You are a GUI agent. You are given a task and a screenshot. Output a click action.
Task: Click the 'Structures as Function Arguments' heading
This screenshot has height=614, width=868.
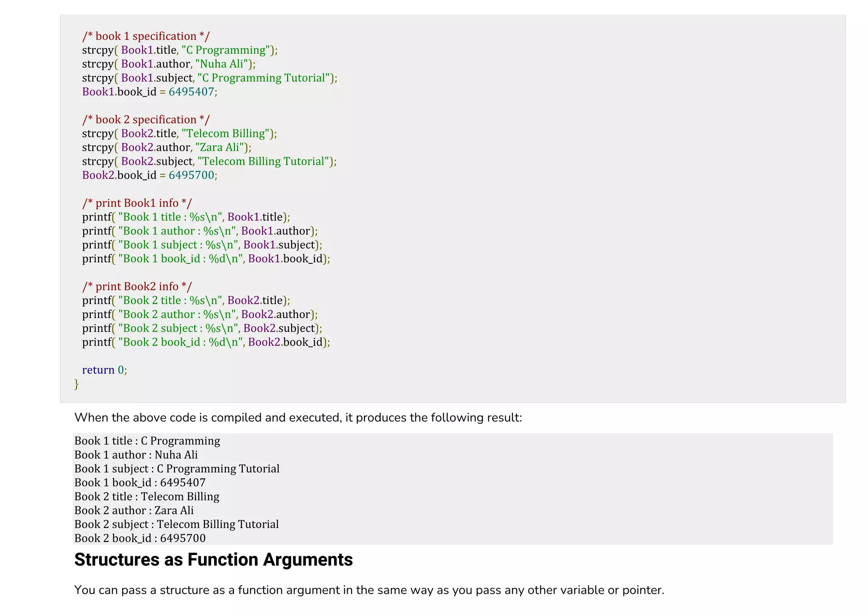213,560
